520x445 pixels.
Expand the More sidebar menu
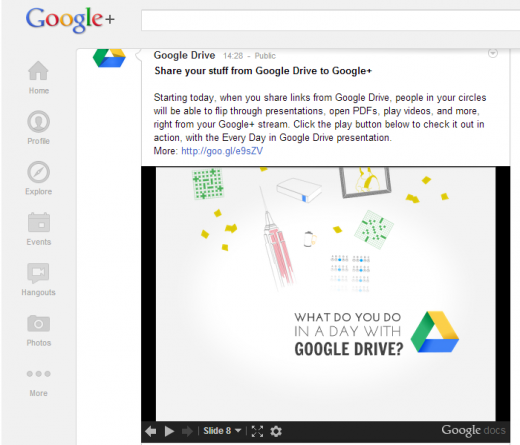(39, 383)
